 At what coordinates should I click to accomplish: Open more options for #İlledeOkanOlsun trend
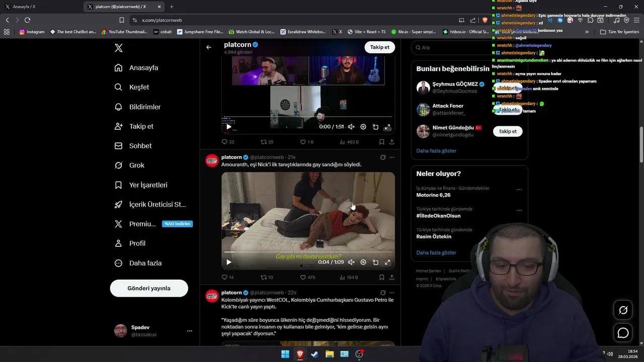519,210
